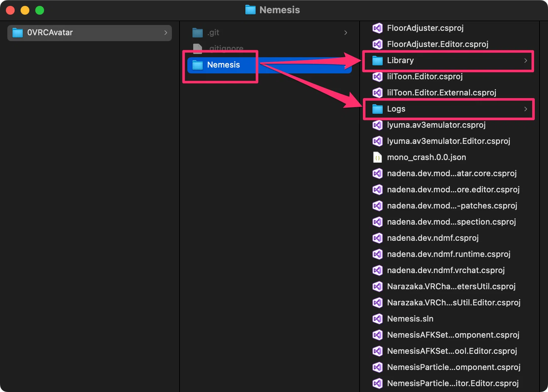Select the file named nadena.dev.mod...ore.editor.csproj

tap(453, 189)
